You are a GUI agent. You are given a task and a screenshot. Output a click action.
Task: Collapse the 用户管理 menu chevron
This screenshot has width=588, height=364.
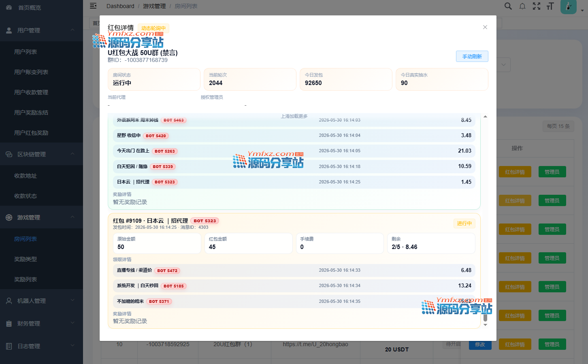(72, 30)
